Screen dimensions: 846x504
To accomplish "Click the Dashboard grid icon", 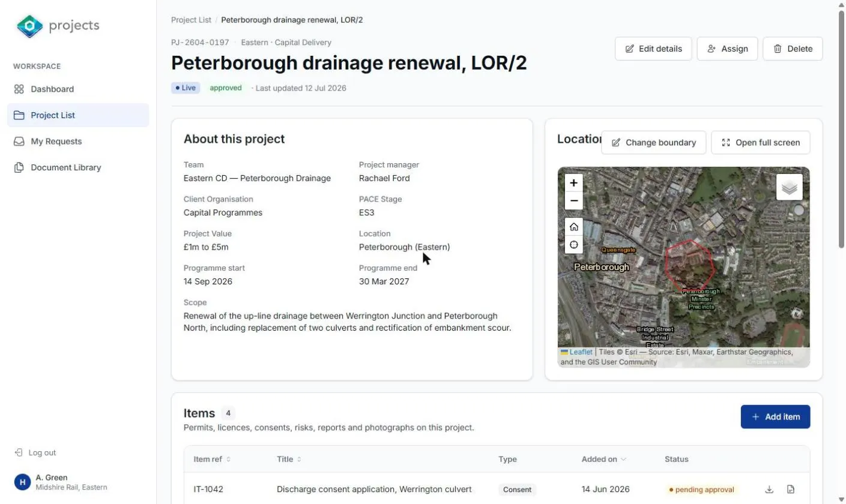I will (19, 89).
